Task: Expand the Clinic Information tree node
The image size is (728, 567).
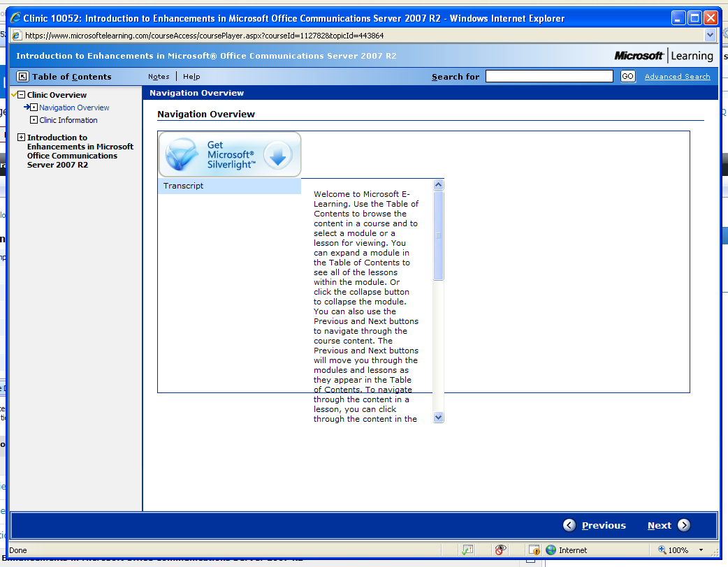Action: (34, 120)
